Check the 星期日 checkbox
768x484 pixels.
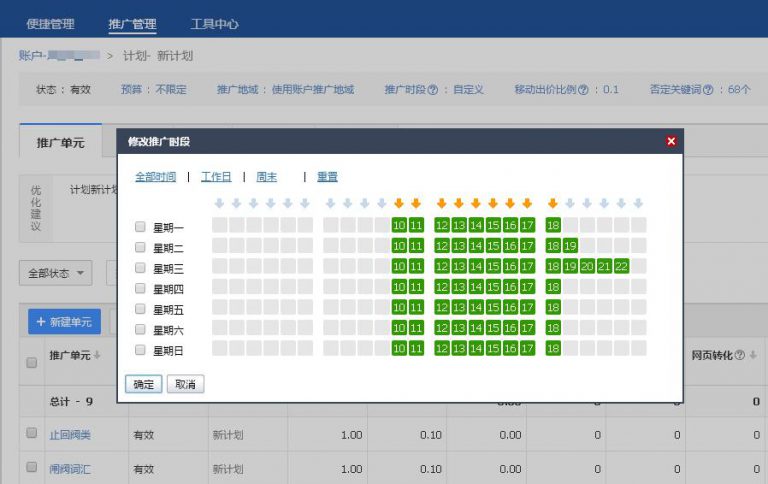[x=140, y=350]
